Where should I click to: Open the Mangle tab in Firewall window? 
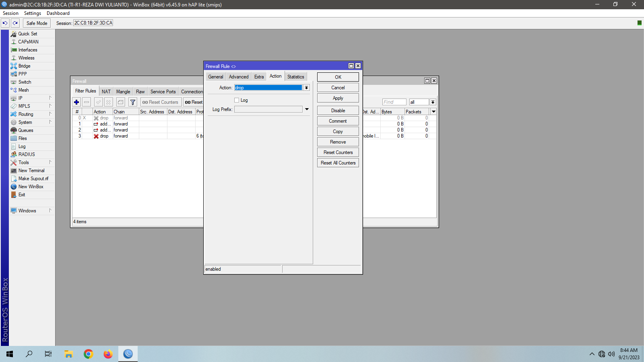pos(123,92)
